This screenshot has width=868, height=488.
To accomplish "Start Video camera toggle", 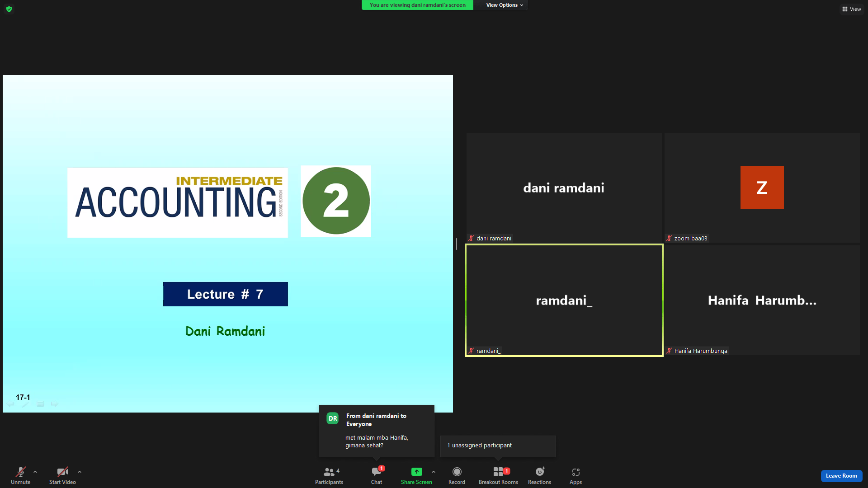I will click(x=62, y=475).
